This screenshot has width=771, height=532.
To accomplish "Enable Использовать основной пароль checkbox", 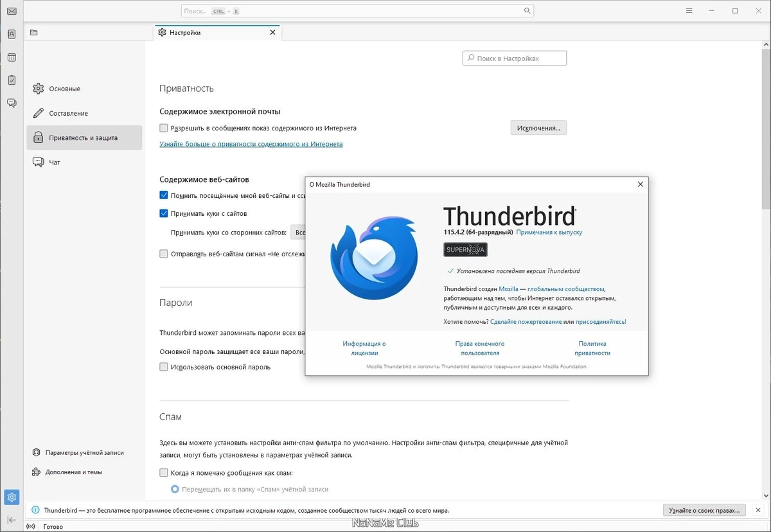I will [164, 367].
